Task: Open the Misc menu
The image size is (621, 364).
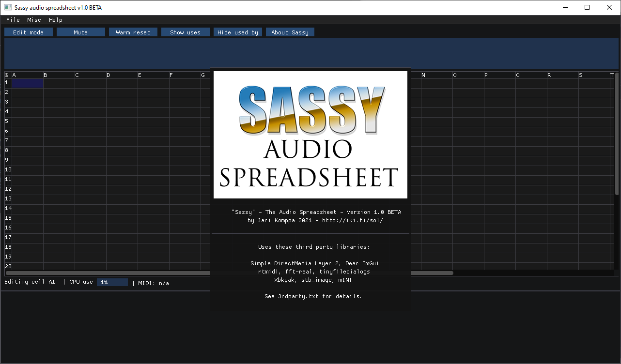Action: [34, 20]
